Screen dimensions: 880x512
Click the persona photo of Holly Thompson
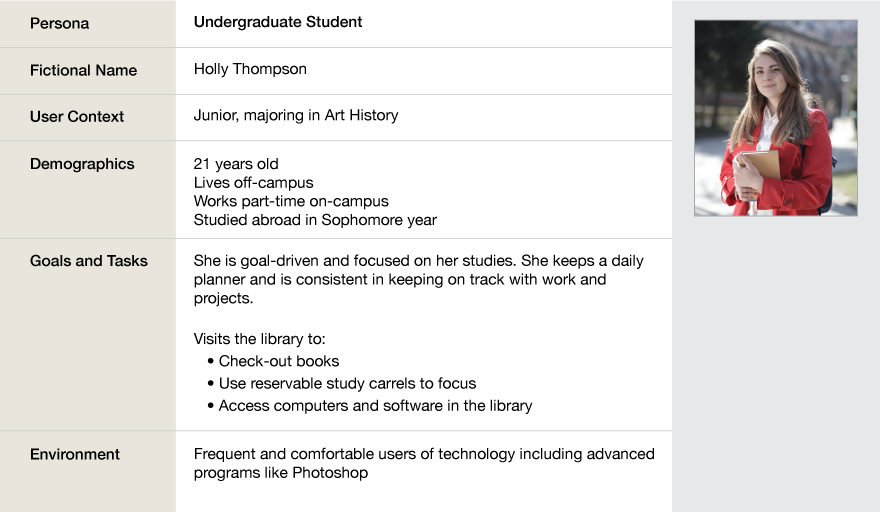(x=776, y=118)
